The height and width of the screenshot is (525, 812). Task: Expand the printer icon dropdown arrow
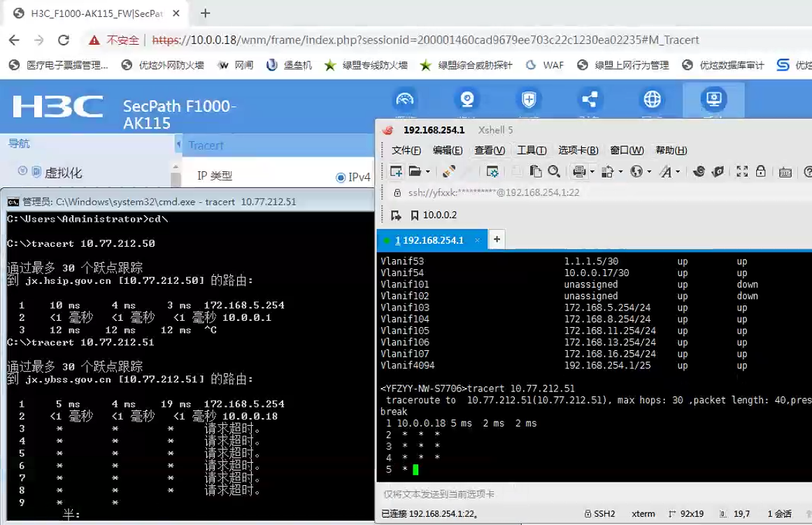pos(592,171)
